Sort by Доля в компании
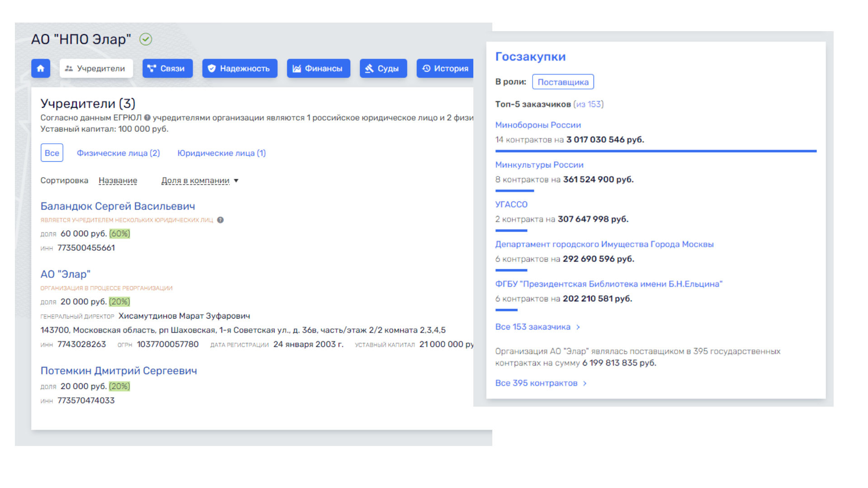The image size is (868, 488). tap(195, 181)
